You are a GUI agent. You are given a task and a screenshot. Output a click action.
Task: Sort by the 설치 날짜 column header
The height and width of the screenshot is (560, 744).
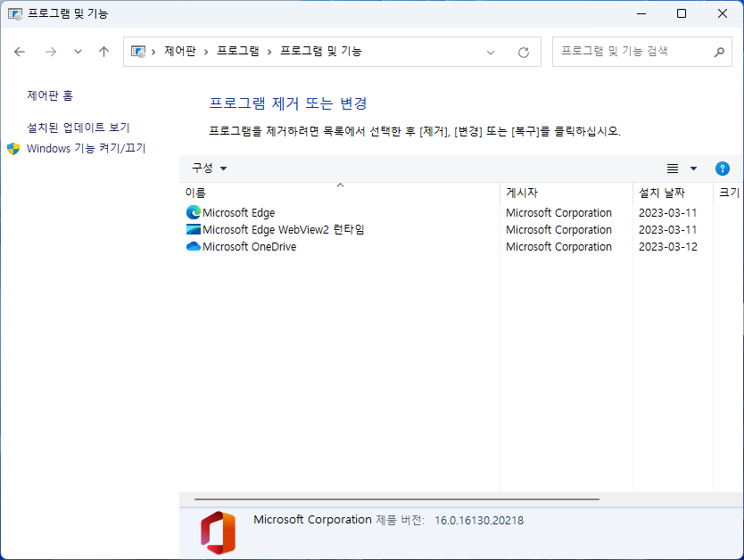click(673, 193)
